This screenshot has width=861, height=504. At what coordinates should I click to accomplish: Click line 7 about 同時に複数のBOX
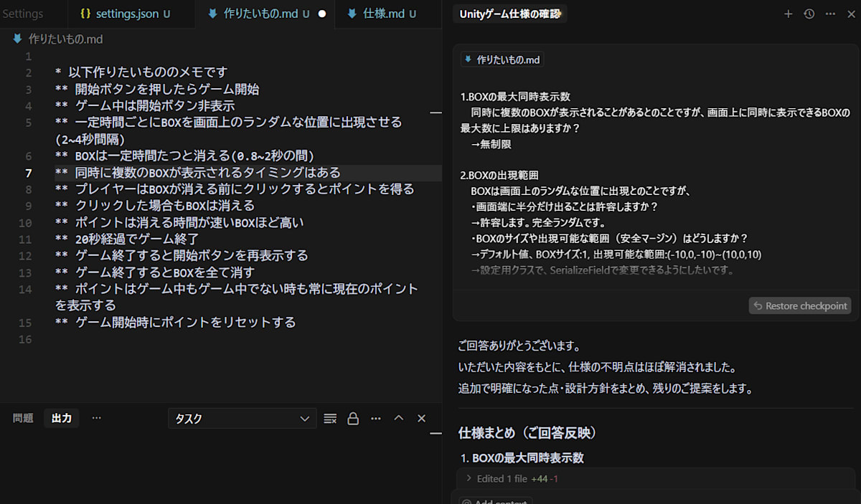pos(208,173)
